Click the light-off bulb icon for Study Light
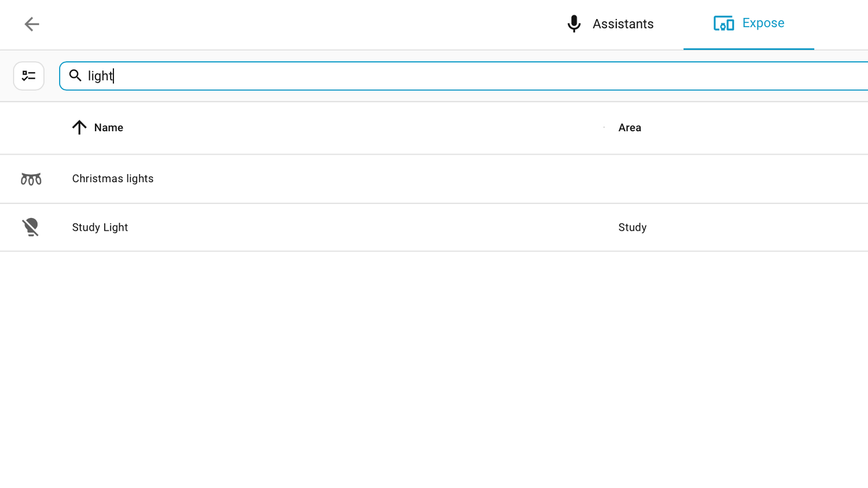This screenshot has height=488, width=868. click(31, 227)
